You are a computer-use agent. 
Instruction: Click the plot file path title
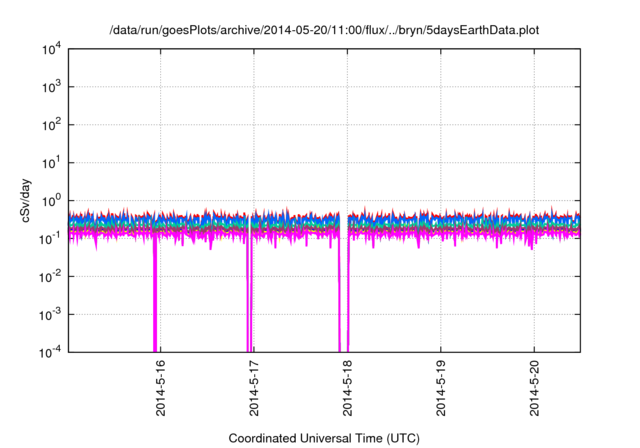324,30
